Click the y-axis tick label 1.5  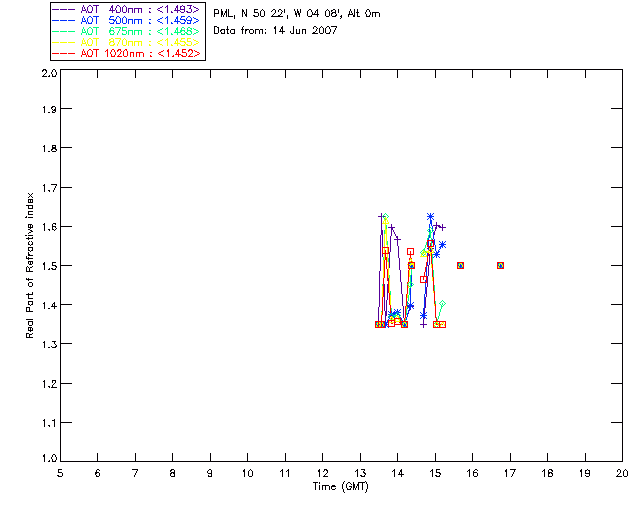(49, 266)
